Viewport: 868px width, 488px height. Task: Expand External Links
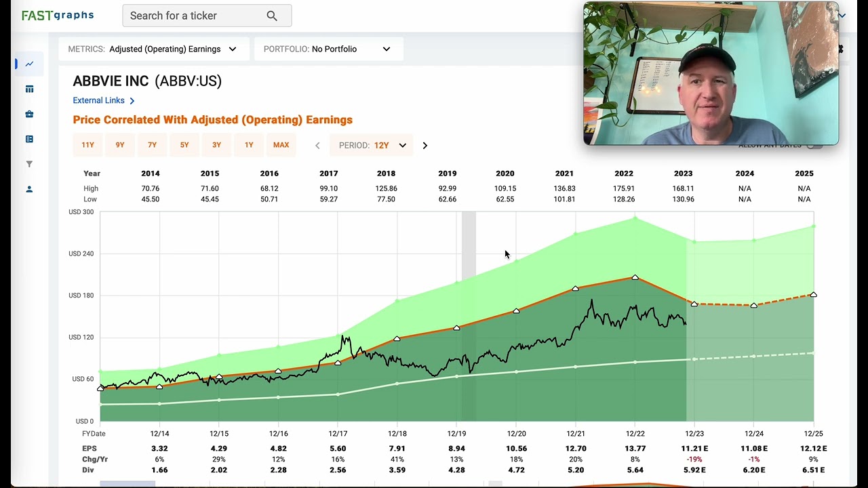point(104,100)
